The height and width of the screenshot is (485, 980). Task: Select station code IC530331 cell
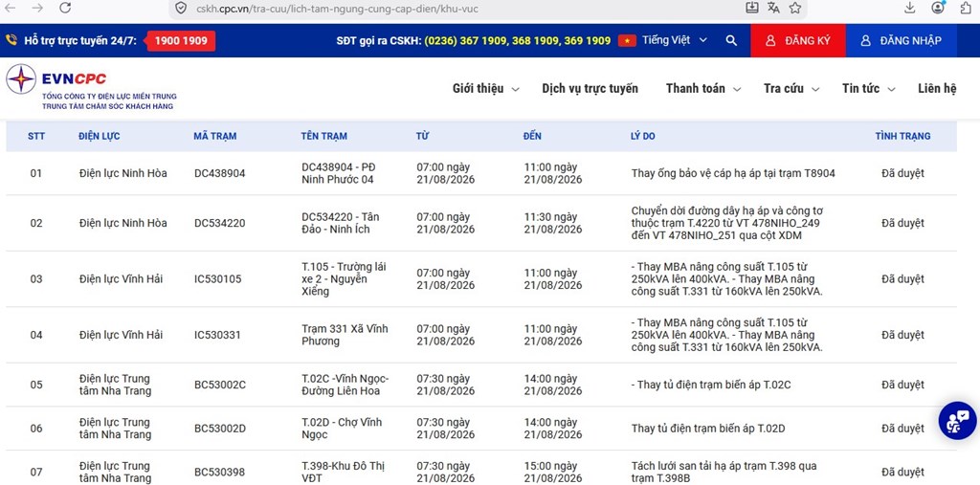tap(217, 335)
